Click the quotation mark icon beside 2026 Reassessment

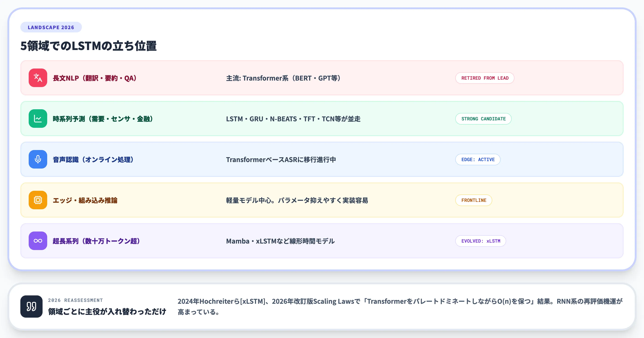(x=31, y=307)
